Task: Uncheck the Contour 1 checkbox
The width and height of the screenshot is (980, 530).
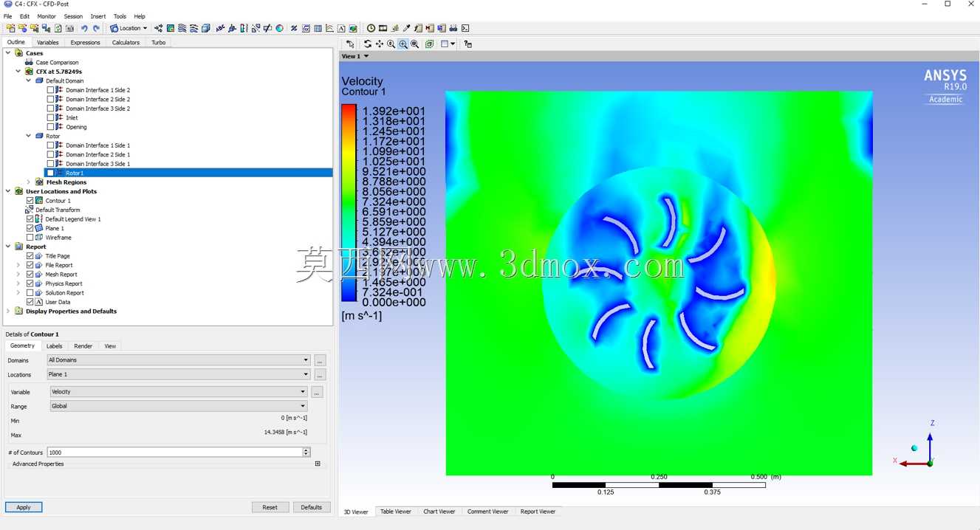Action: (x=30, y=201)
